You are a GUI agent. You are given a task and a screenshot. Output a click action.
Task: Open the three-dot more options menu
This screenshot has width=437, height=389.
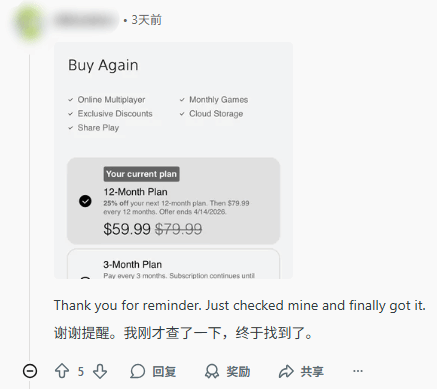coord(358,371)
